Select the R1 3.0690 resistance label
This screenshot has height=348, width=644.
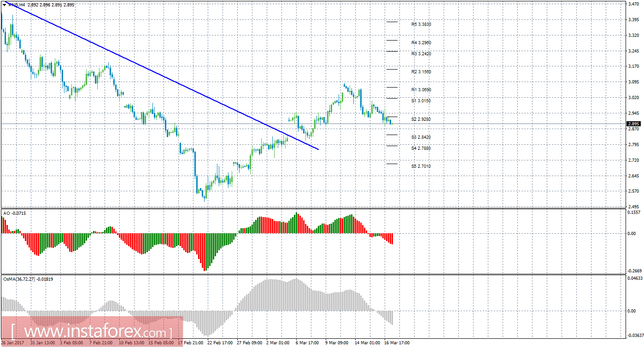421,89
